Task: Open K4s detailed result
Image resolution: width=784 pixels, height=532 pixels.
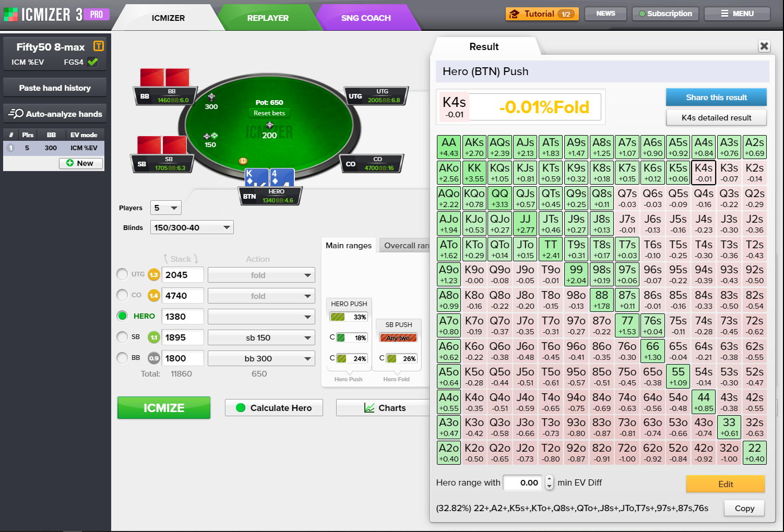Action: pyautogui.click(x=716, y=118)
